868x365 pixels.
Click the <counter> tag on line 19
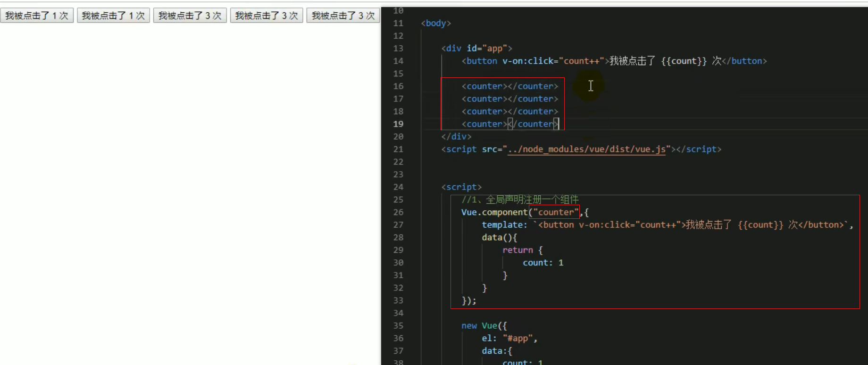pos(510,124)
